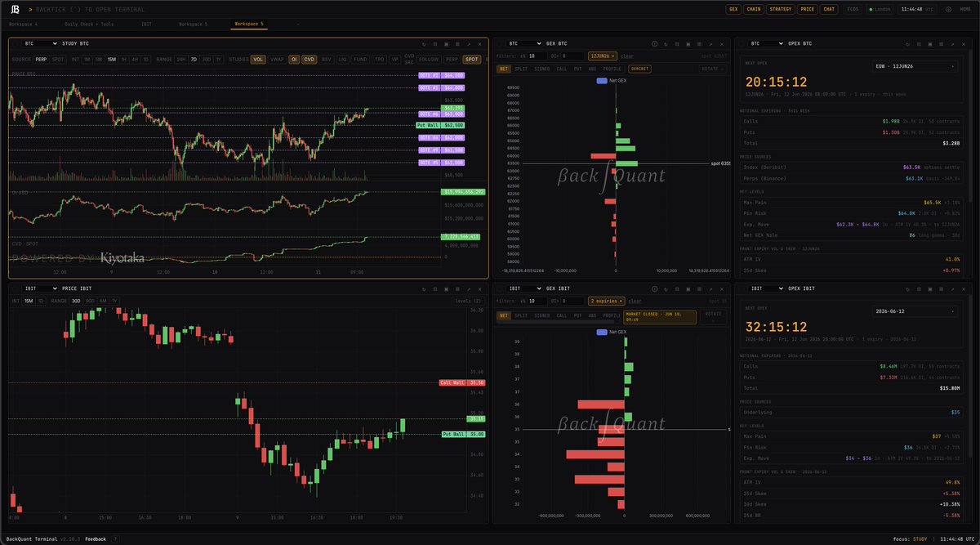Close the GEX IBIT panel

722,289
